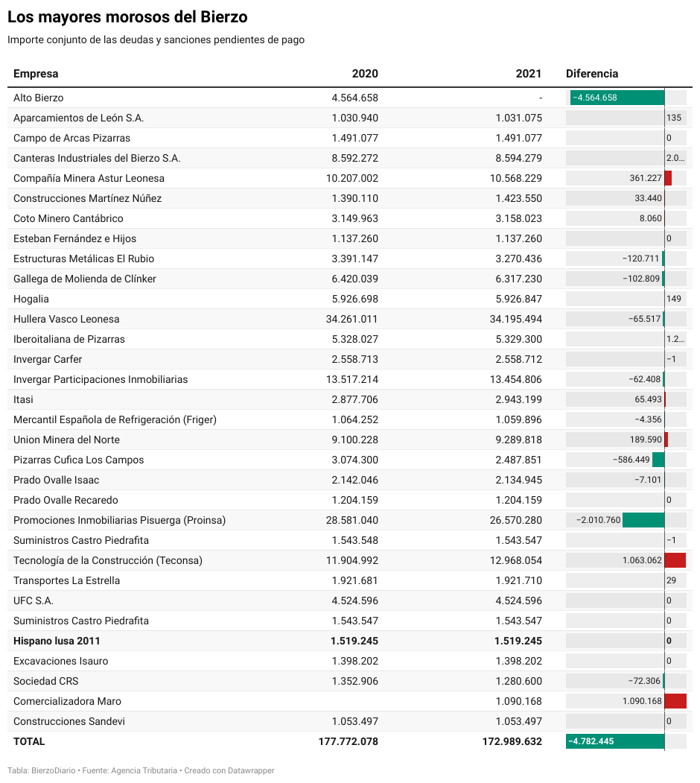Viewport: 700px width, 783px height.
Task: Click the value 8.594.279
Action: click(x=519, y=158)
